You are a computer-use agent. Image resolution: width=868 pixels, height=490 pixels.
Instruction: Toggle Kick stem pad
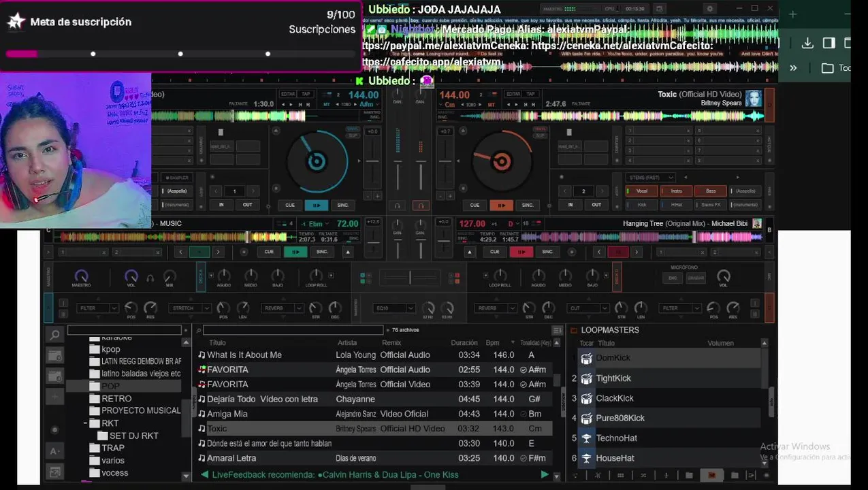click(642, 204)
